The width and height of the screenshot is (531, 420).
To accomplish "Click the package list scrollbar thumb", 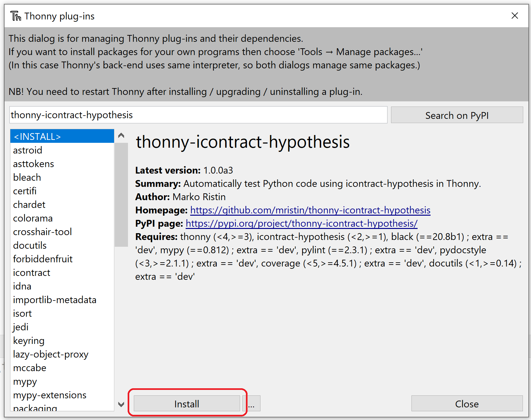I will click(x=121, y=194).
